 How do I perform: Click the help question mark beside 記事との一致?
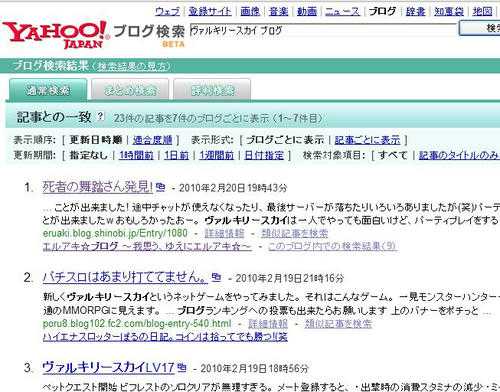point(100,116)
